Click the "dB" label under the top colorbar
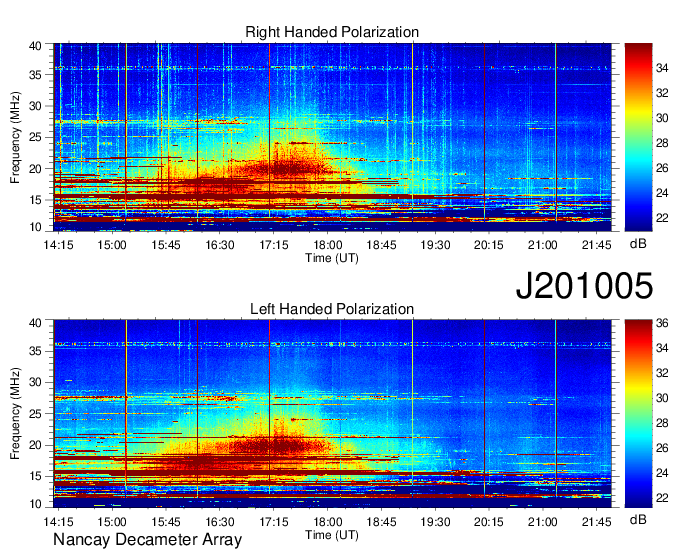680x552 pixels. 638,244
